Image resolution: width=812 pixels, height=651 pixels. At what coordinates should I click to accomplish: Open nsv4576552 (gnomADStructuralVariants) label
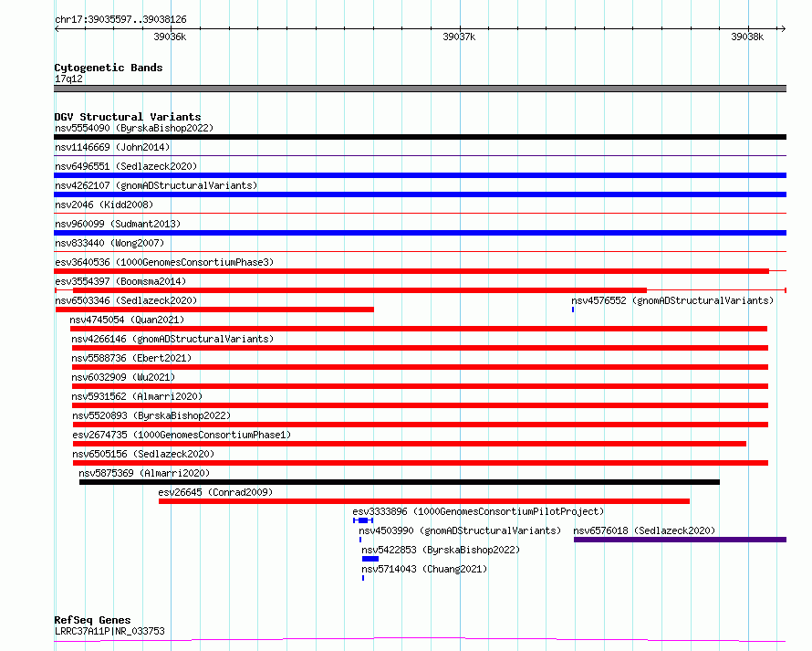point(672,300)
